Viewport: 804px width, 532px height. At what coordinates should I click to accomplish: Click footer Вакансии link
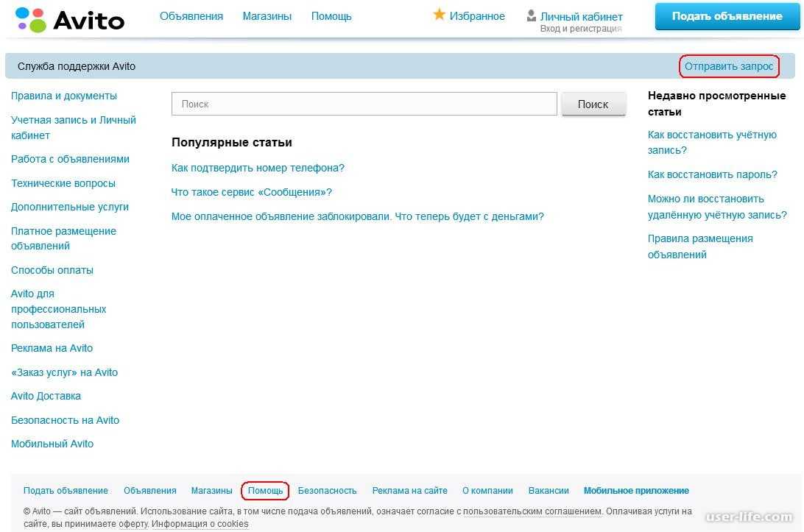pyautogui.click(x=549, y=491)
